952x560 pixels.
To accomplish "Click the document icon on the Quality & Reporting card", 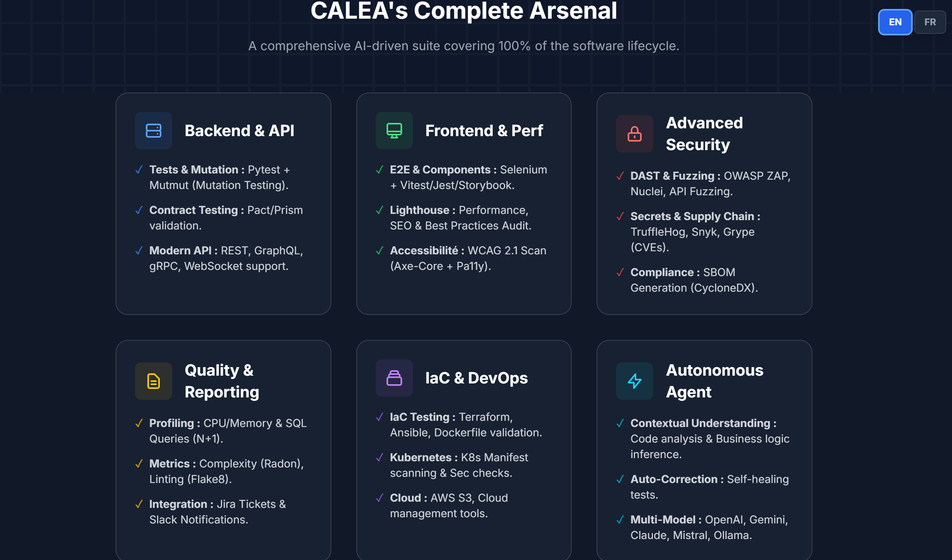I will point(153,381).
